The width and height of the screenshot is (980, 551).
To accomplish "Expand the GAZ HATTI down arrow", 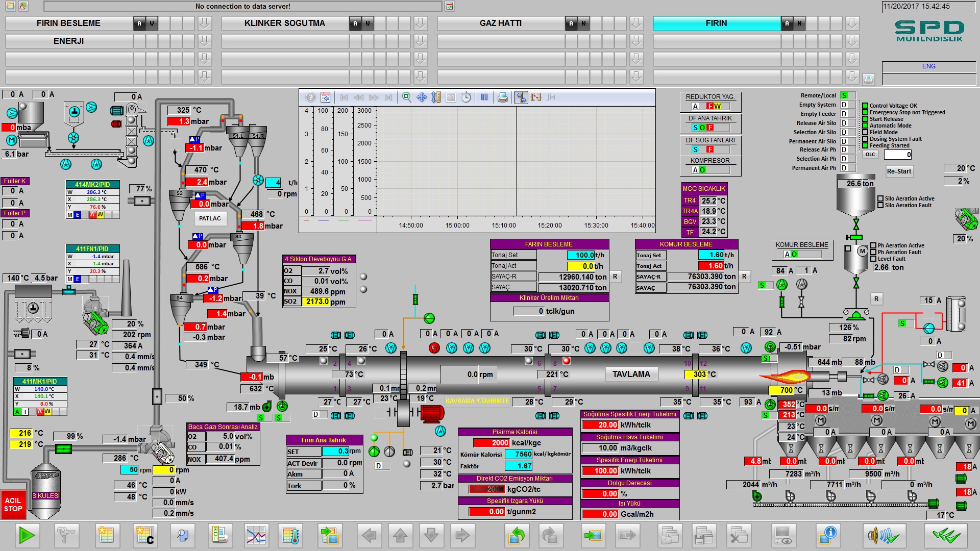I will click(636, 23).
